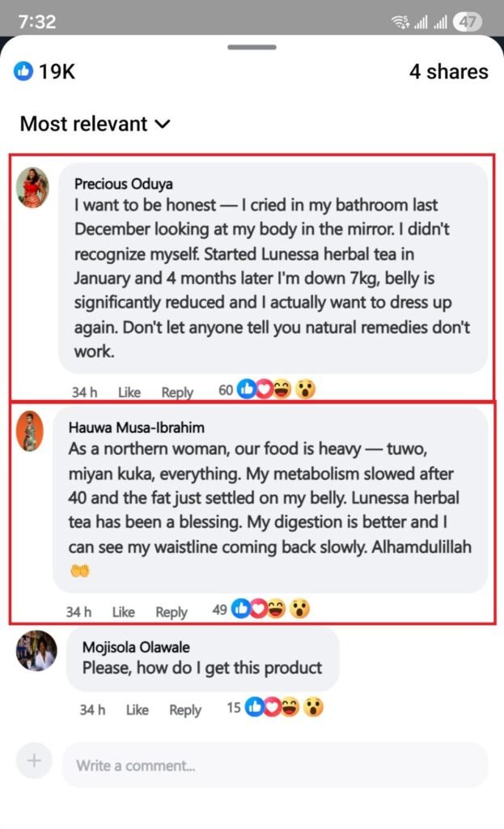View reaction emojis on Mojisola Olawale's comment
This screenshot has width=504, height=829.
284,707
